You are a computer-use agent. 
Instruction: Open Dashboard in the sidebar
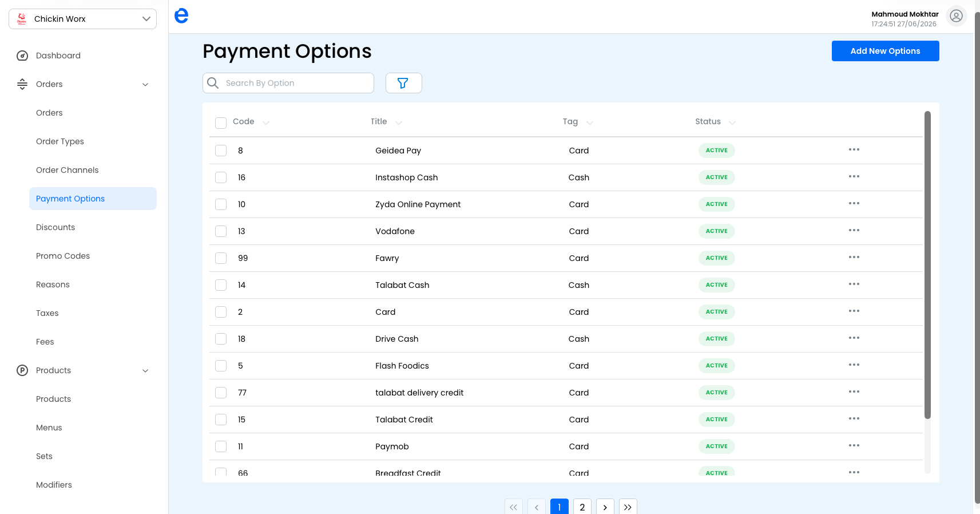(58, 56)
